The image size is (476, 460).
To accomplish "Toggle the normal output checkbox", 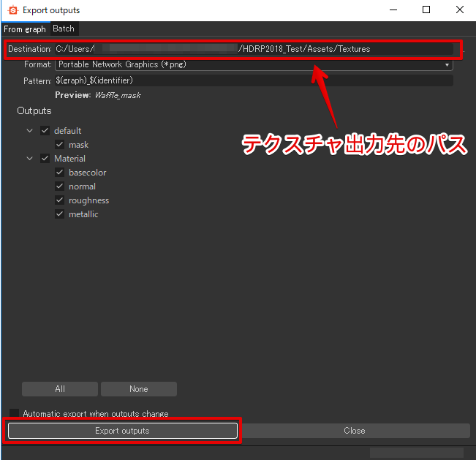I will coord(59,186).
